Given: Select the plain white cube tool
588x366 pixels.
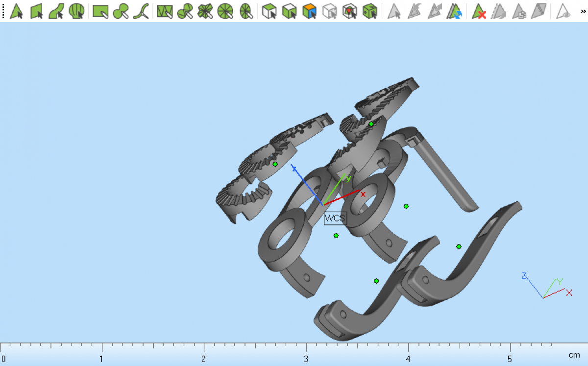Looking at the screenshot, I should click(269, 11).
